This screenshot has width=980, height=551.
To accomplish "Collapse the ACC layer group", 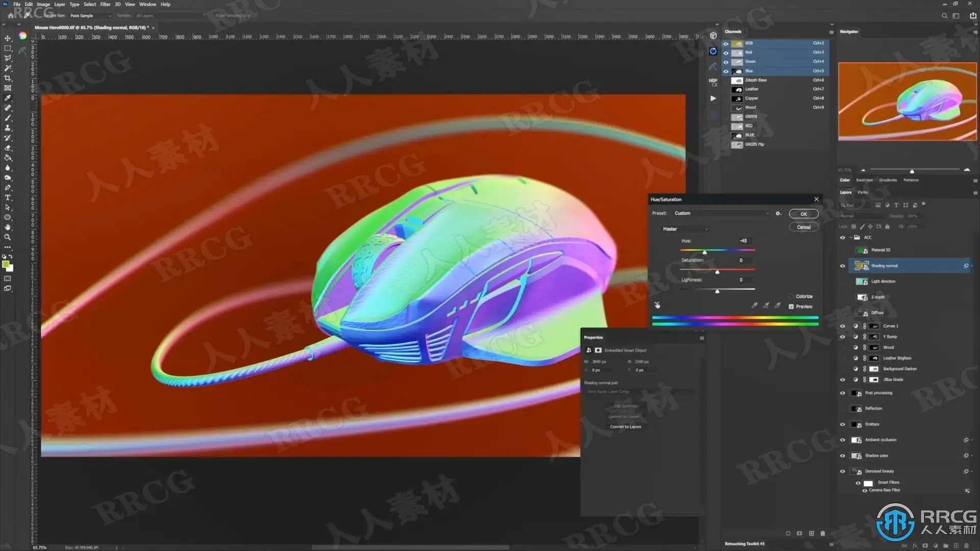I will tap(851, 237).
